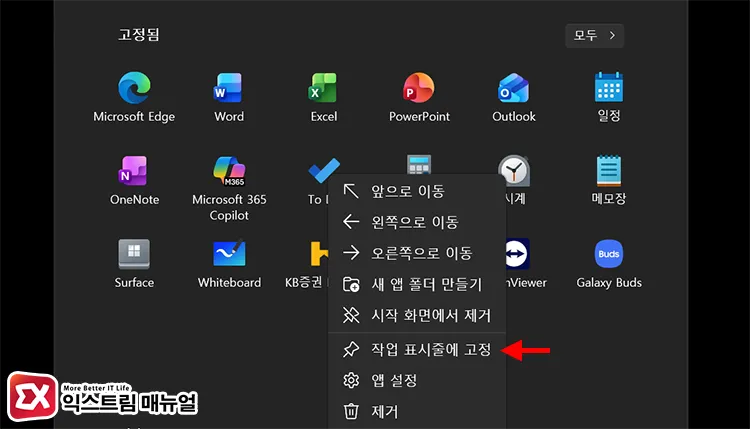Screen dimensions: 750x429
Task: Open the Outlook app icon
Action: click(x=513, y=88)
